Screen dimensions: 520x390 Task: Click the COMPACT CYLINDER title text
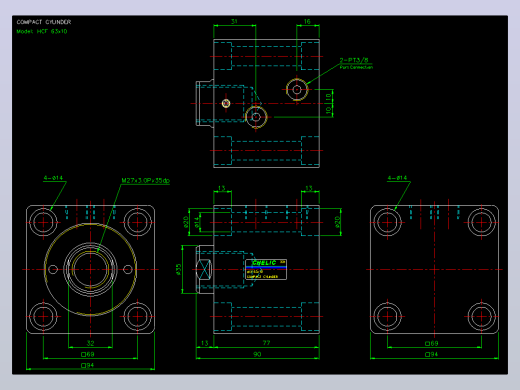(44, 22)
